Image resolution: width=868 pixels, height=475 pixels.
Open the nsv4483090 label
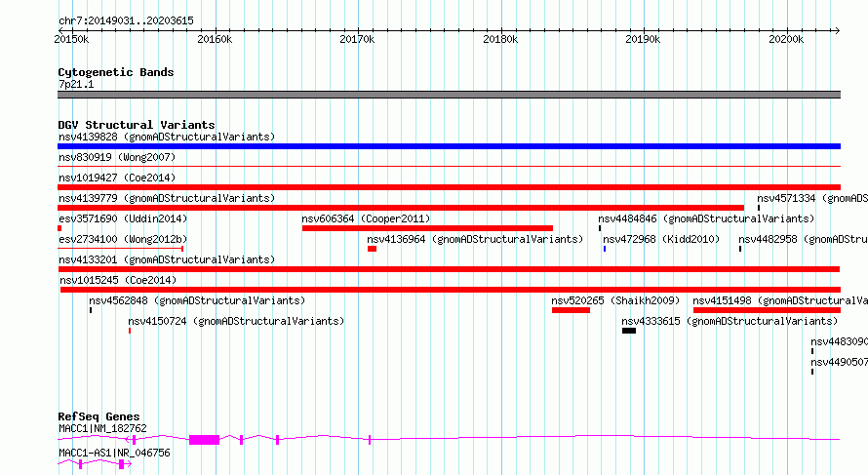[839, 341]
